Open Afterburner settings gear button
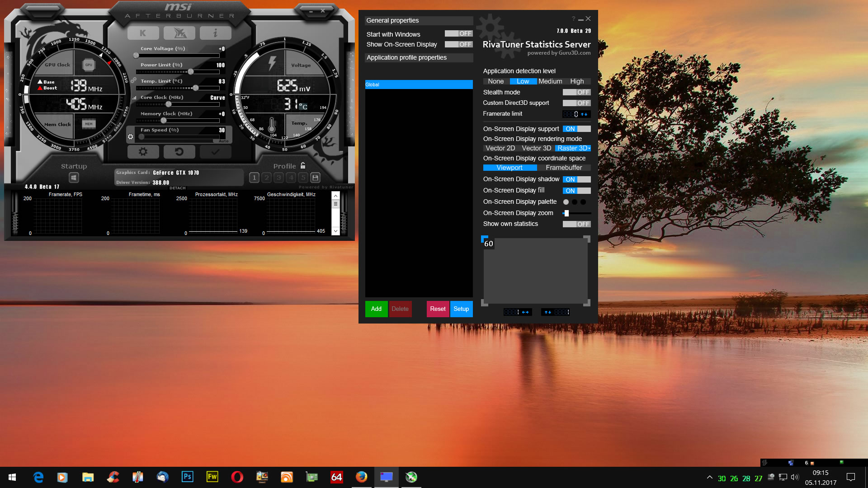 [x=143, y=152]
